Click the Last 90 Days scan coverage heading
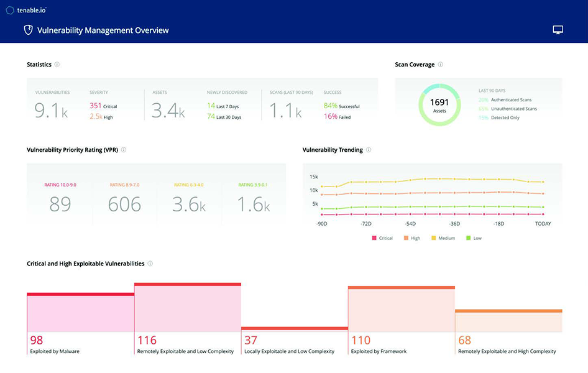This screenshot has width=588, height=373. click(492, 91)
